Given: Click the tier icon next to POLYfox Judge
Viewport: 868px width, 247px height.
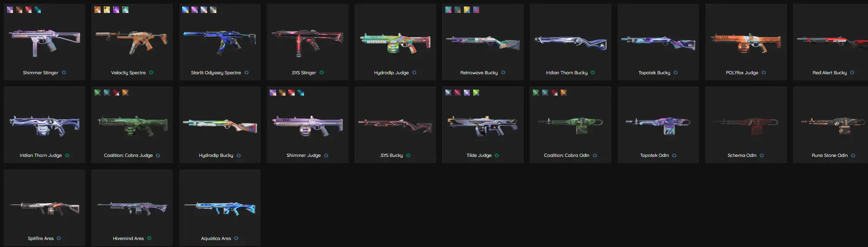Looking at the screenshot, I should (764, 72).
